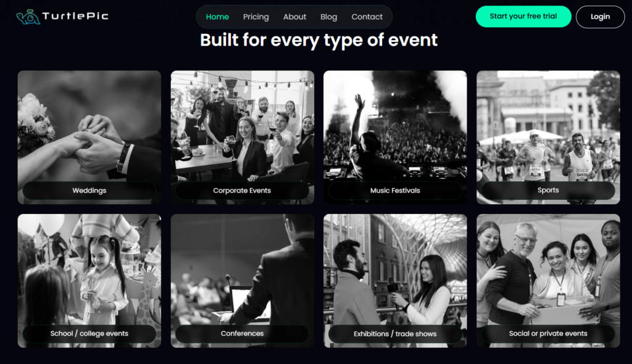Select the Conferences label
The image size is (632, 364).
coord(242,333)
